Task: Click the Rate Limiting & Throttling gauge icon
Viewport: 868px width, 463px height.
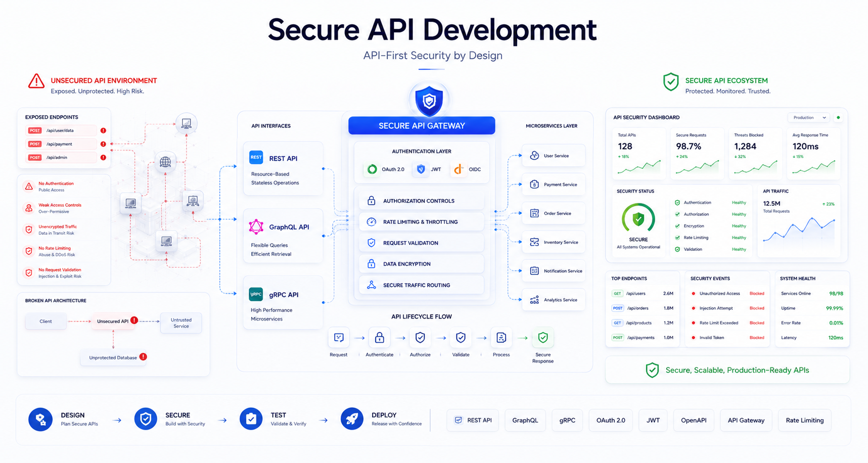Action: 371,222
